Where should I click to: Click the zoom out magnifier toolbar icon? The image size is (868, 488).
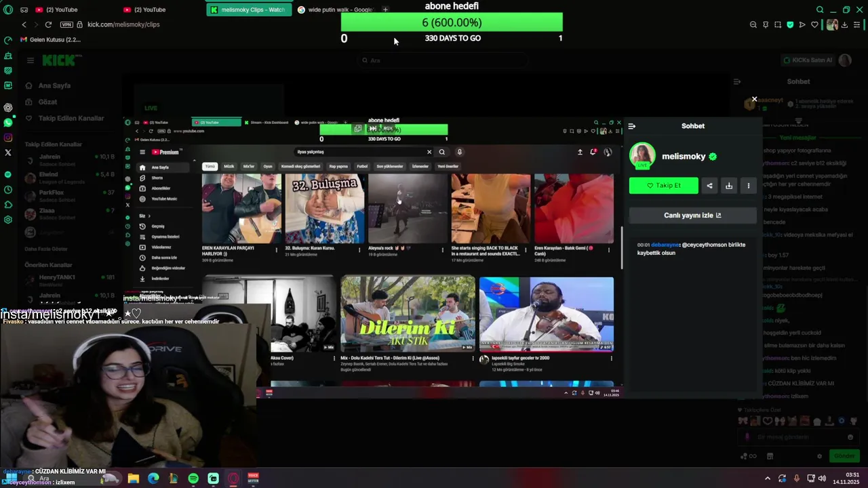click(x=753, y=24)
